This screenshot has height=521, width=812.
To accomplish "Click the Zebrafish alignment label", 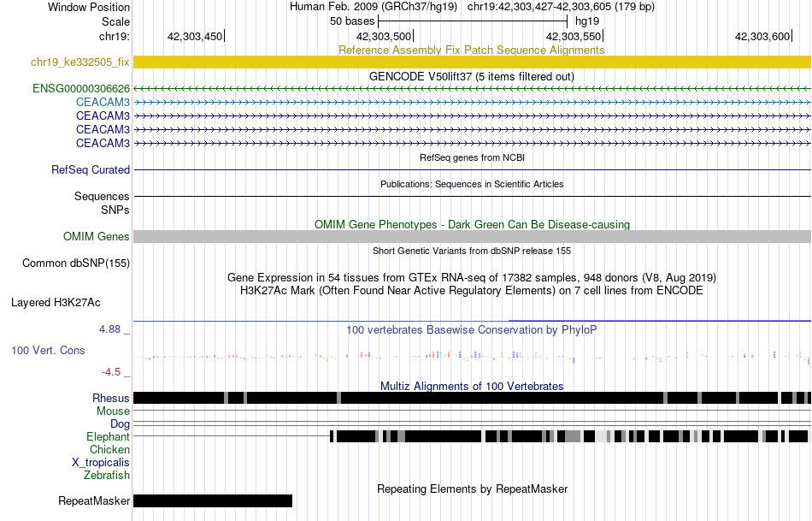I will coord(107,475).
